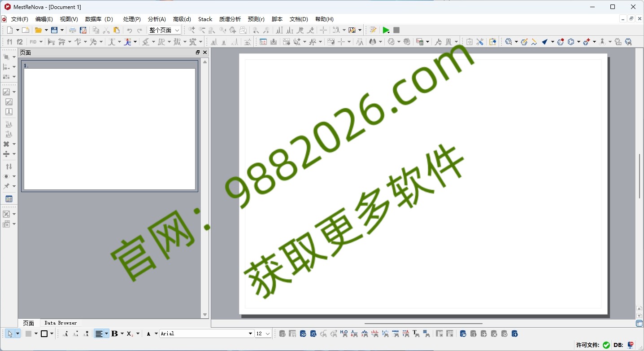Click the right vertical scrollbar of document view
This screenshot has height=351, width=644.
click(639, 176)
